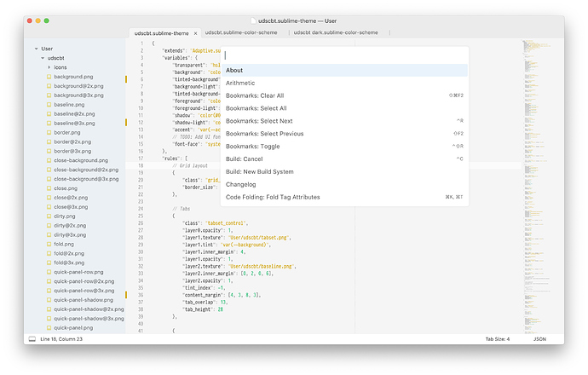Screen dimensions: 588x375
Task: Click the file icon beside fold.png
Action: point(49,244)
